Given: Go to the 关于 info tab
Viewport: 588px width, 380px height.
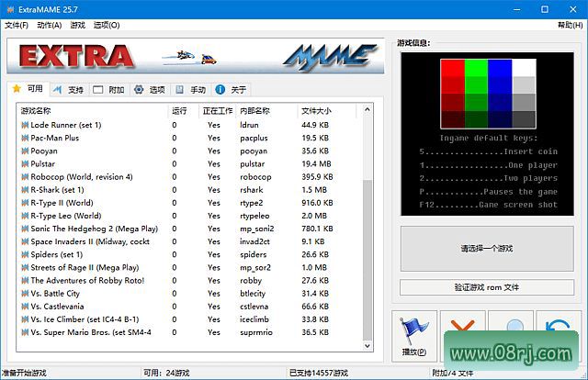Looking at the screenshot, I should [231, 90].
